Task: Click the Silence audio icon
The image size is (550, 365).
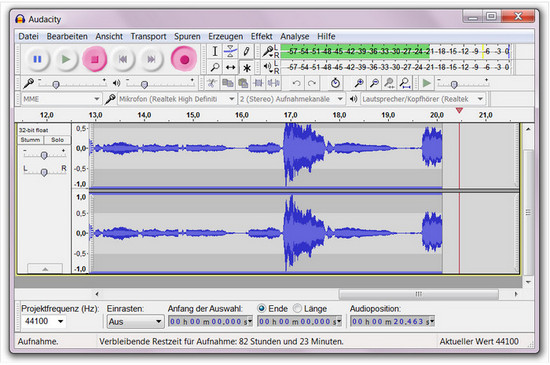Action: [x=273, y=83]
